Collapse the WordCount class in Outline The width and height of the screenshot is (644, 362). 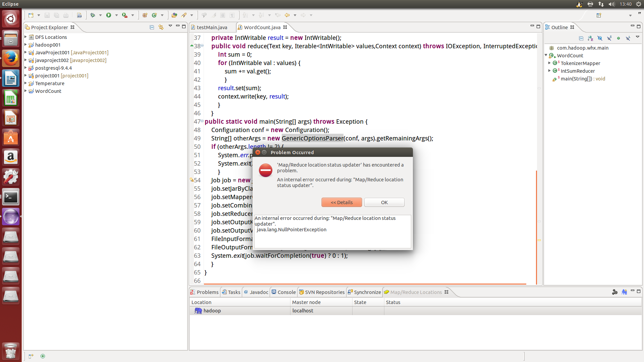546,55
